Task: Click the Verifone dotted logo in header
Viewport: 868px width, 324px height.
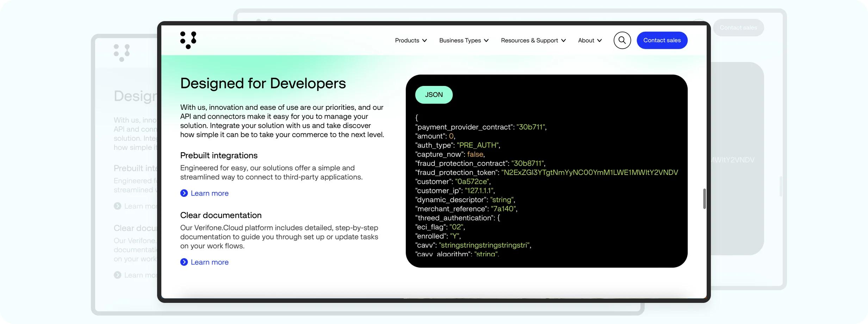Action: coord(188,40)
